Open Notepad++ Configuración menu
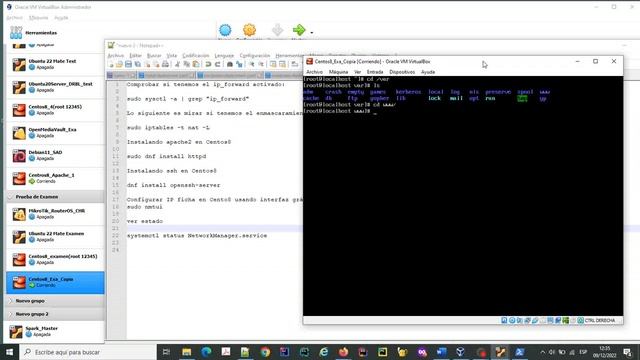The height and width of the screenshot is (360, 640). tap(255, 56)
